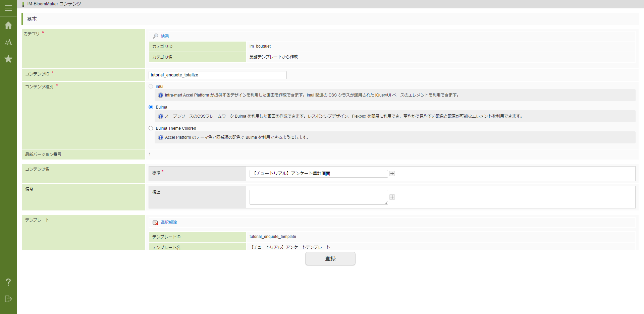Image resolution: width=644 pixels, height=314 pixels.
Task: Open the hamburger menu in the sidebar
Action: coord(8,8)
